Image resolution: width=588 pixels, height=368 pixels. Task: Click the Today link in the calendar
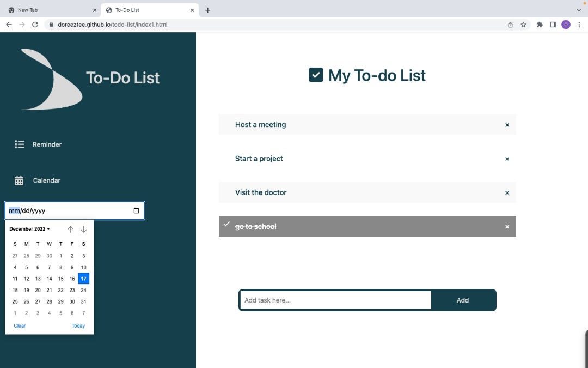[78, 325]
